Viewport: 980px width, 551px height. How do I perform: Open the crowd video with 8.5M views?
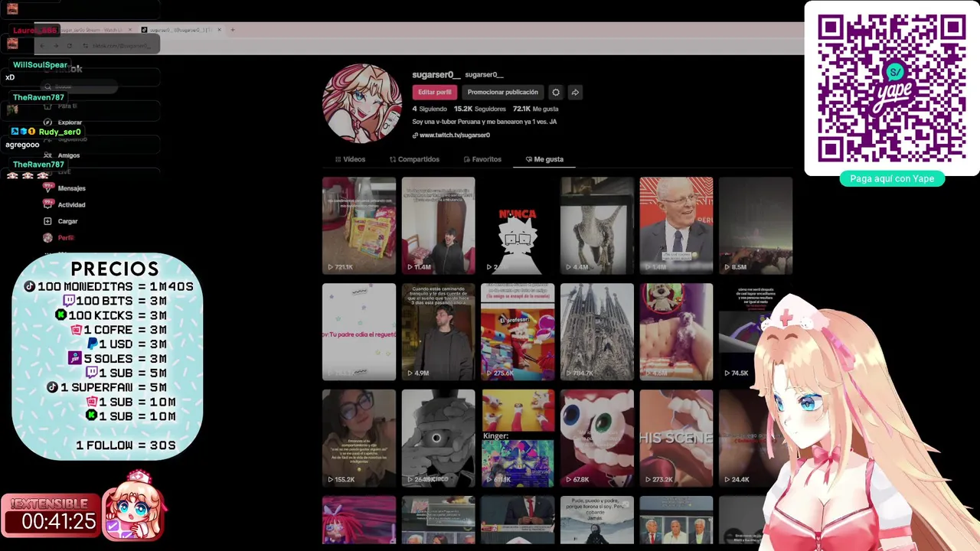coord(756,226)
